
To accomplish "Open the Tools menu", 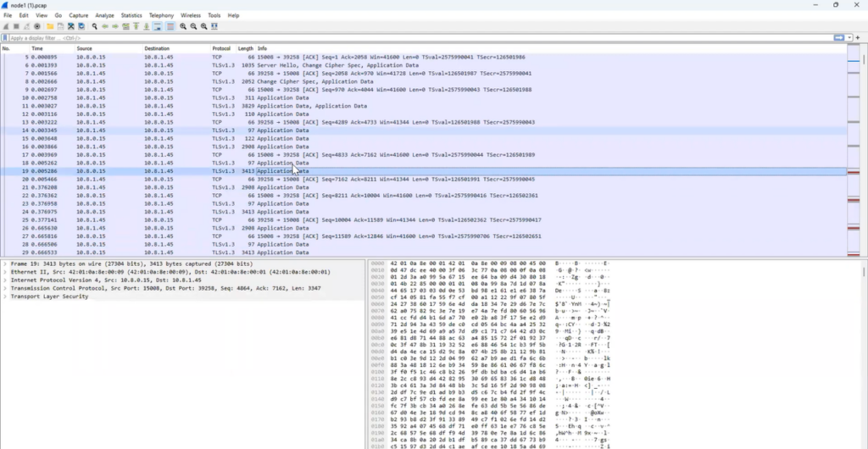I will coord(214,15).
